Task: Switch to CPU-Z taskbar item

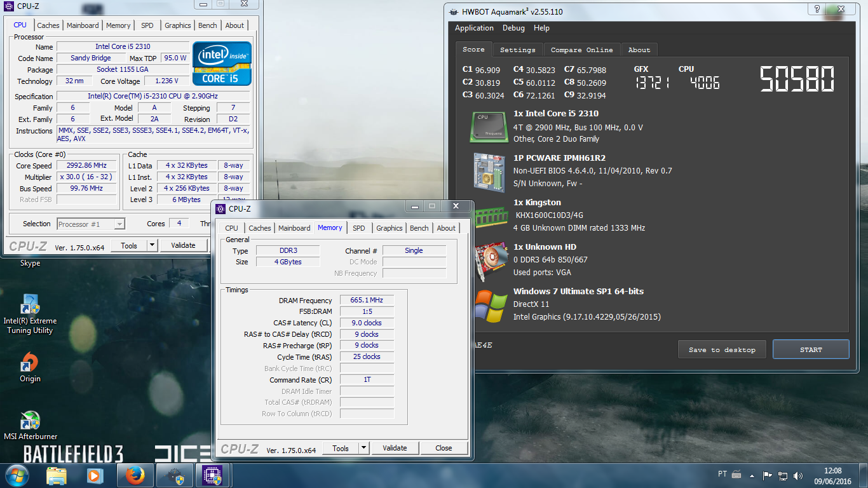Action: click(x=212, y=475)
